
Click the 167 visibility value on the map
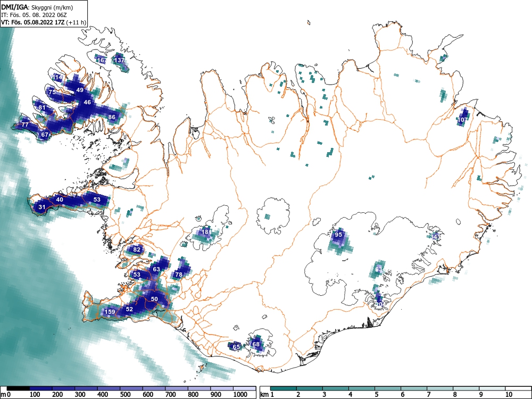102,61
